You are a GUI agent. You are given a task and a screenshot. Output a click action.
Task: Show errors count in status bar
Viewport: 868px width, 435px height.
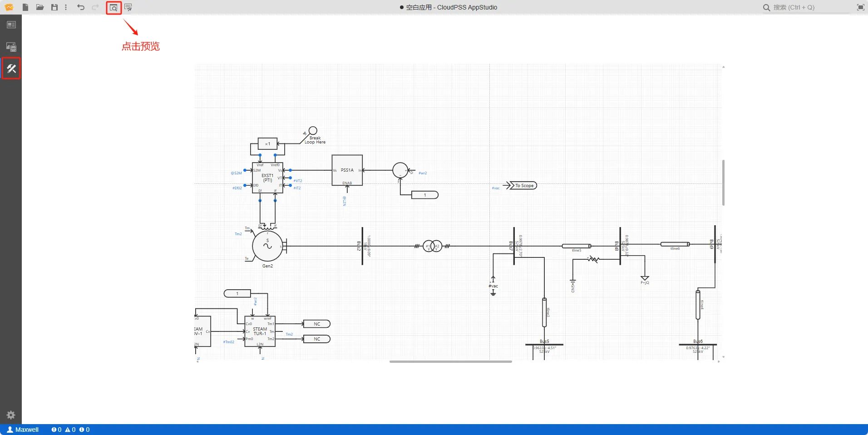(56, 430)
